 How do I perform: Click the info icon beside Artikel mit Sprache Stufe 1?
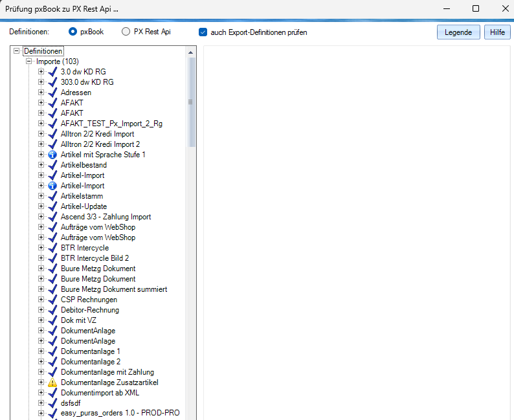click(52, 155)
